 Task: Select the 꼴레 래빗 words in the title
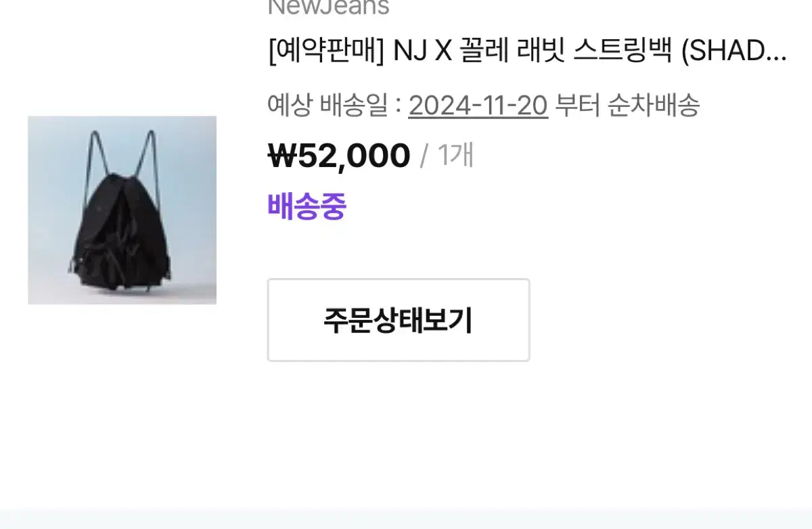[512, 51]
